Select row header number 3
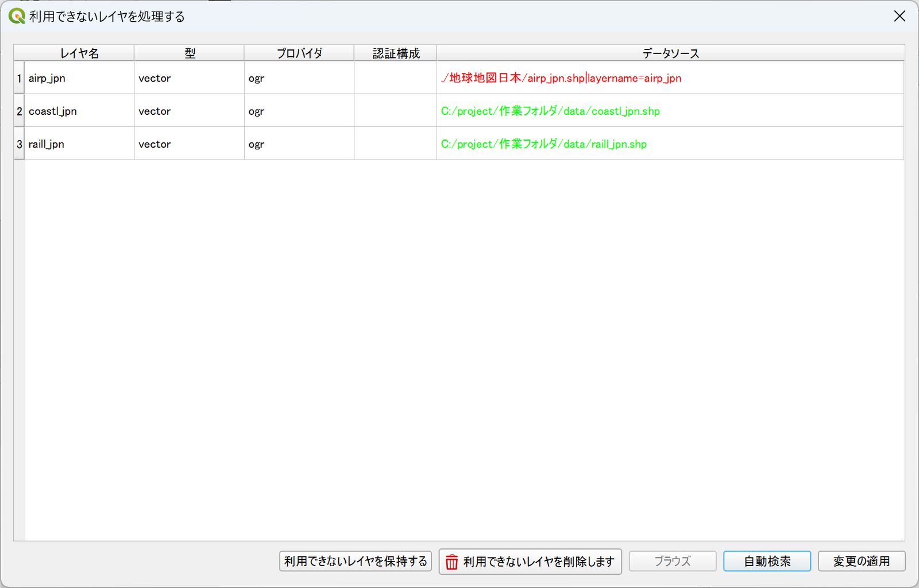Viewport: 919px width, 588px height. (19, 144)
